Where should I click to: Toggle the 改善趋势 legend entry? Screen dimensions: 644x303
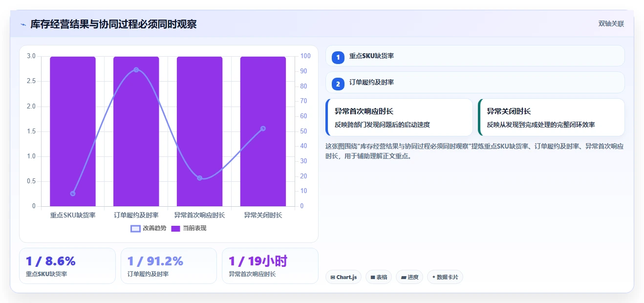click(149, 228)
